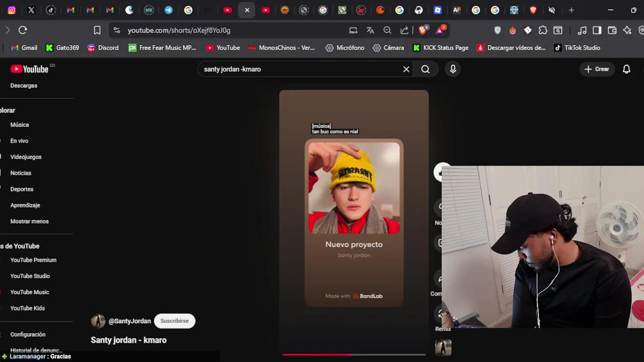The height and width of the screenshot is (362, 644).
Task: Click the search magnifier button
Action: click(426, 69)
